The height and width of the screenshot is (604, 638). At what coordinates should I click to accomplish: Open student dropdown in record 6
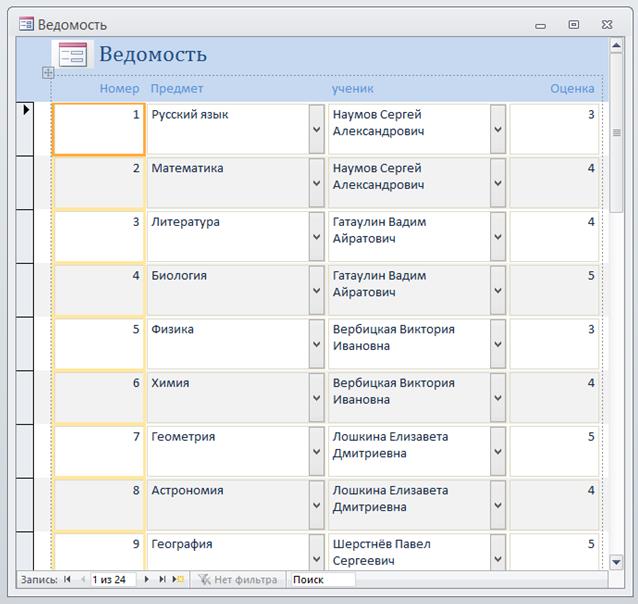(498, 398)
